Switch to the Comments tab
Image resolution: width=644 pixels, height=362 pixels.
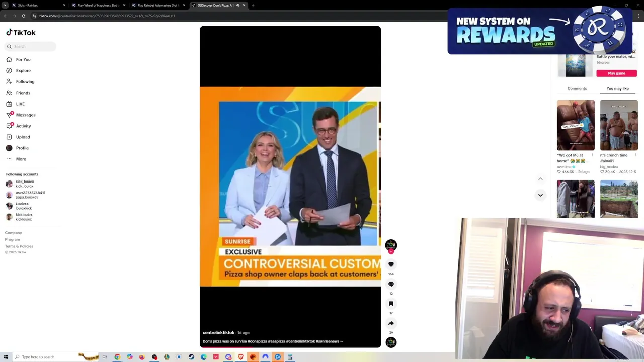pos(577,88)
